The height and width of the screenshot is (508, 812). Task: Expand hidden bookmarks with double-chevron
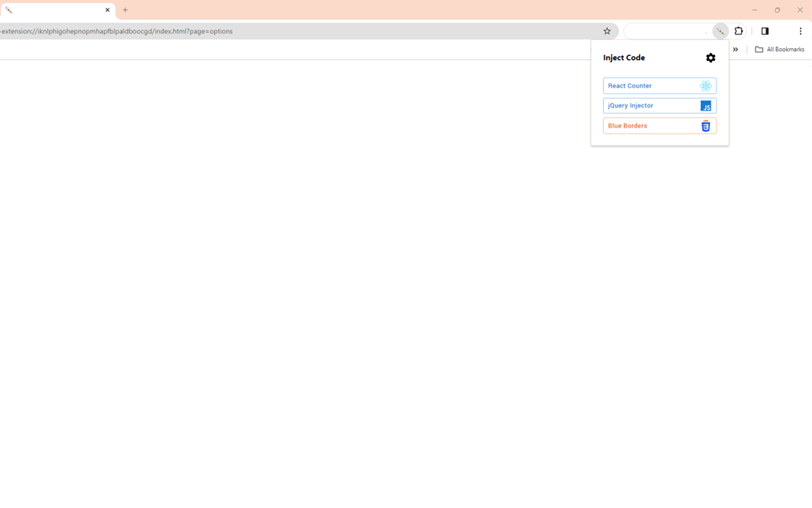(x=735, y=49)
